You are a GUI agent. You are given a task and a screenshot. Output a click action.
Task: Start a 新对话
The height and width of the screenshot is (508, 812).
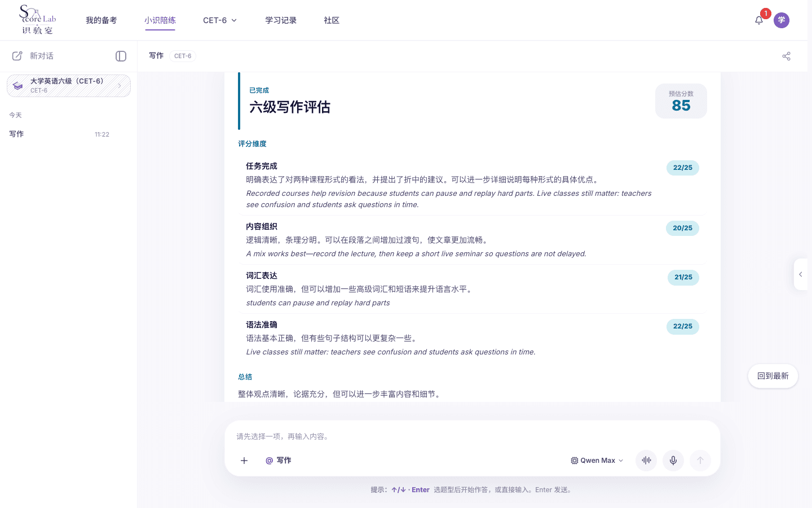(x=42, y=56)
